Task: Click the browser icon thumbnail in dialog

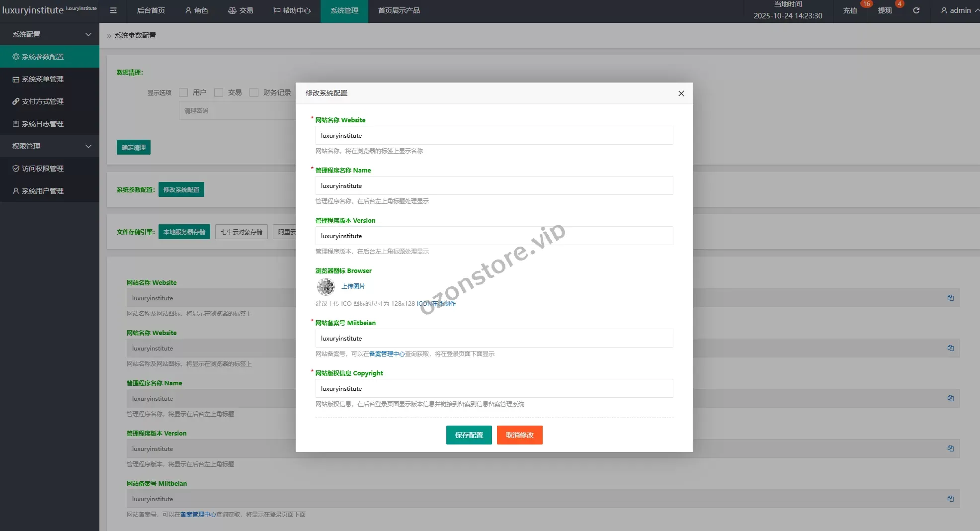Action: pyautogui.click(x=326, y=286)
